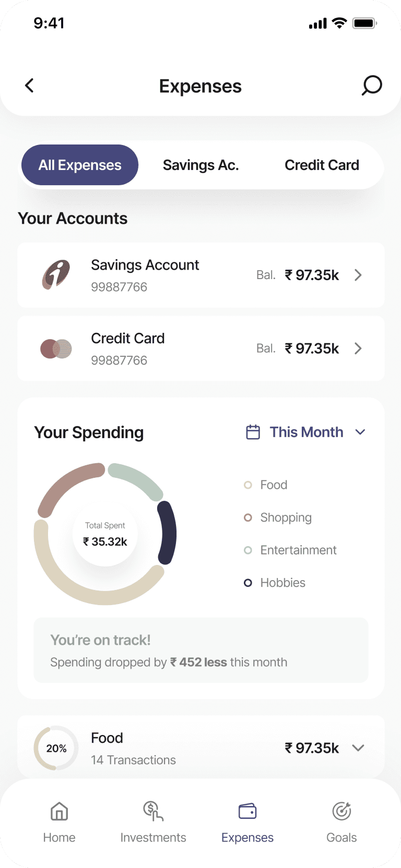Tap the Savings Account bank logo
Screen dimensions: 401x868
pos(56,275)
